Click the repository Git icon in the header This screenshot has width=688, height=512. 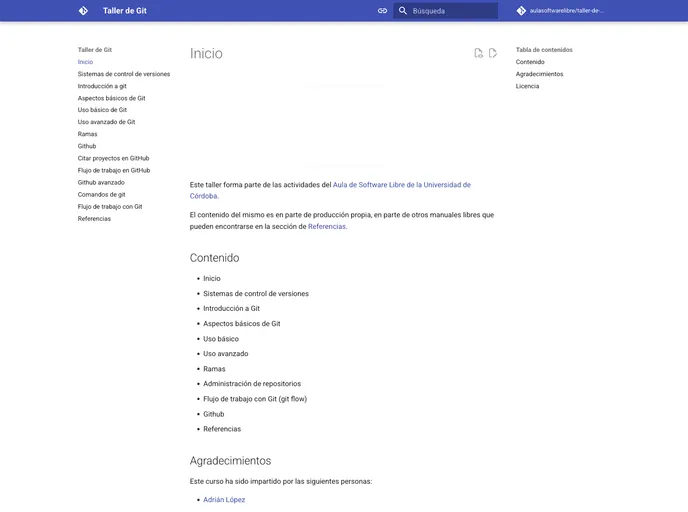pos(521,11)
